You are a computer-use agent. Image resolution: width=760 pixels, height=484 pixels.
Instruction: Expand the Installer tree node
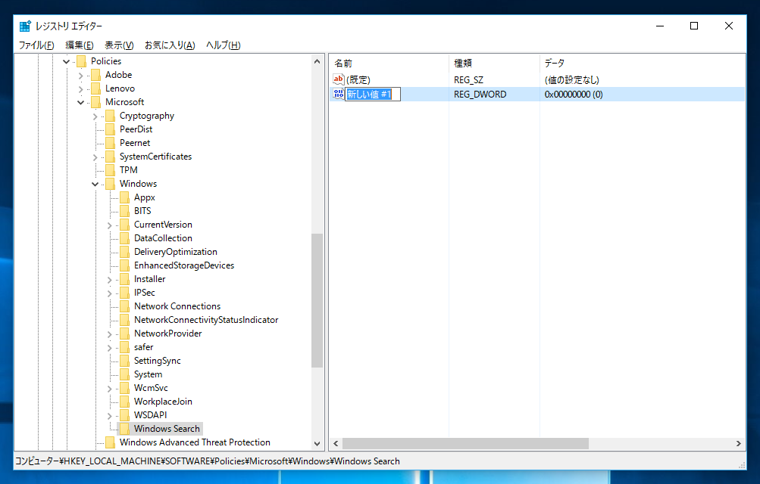point(110,280)
